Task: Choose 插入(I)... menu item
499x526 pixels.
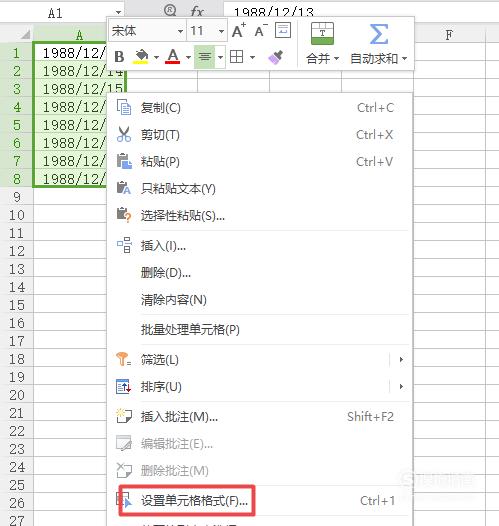Action: coord(260,246)
